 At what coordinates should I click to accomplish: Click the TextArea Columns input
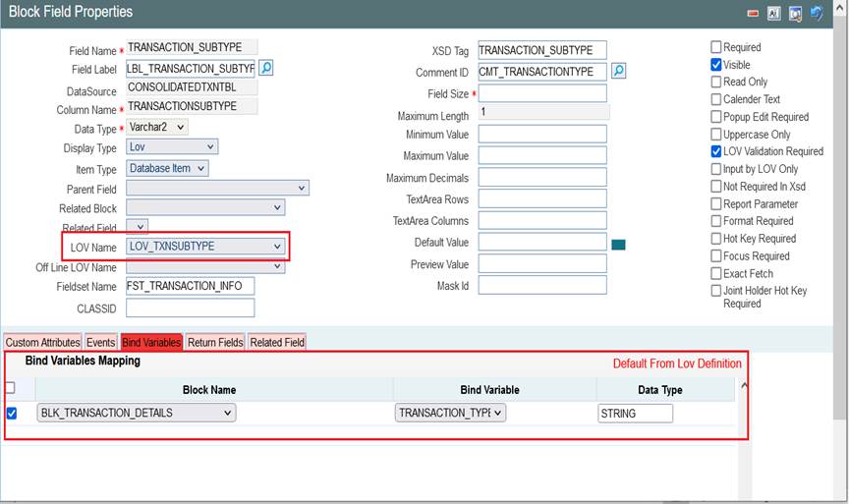[542, 220]
